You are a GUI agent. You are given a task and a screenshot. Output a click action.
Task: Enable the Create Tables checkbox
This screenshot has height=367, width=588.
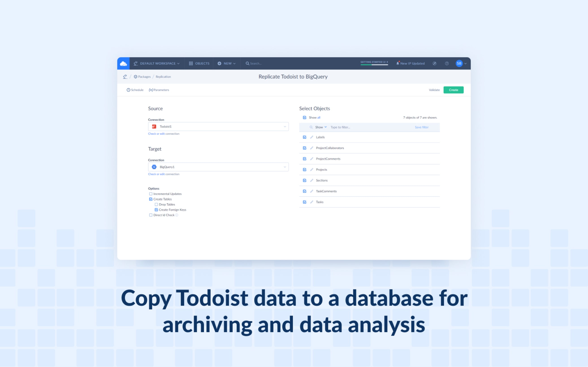tap(151, 199)
